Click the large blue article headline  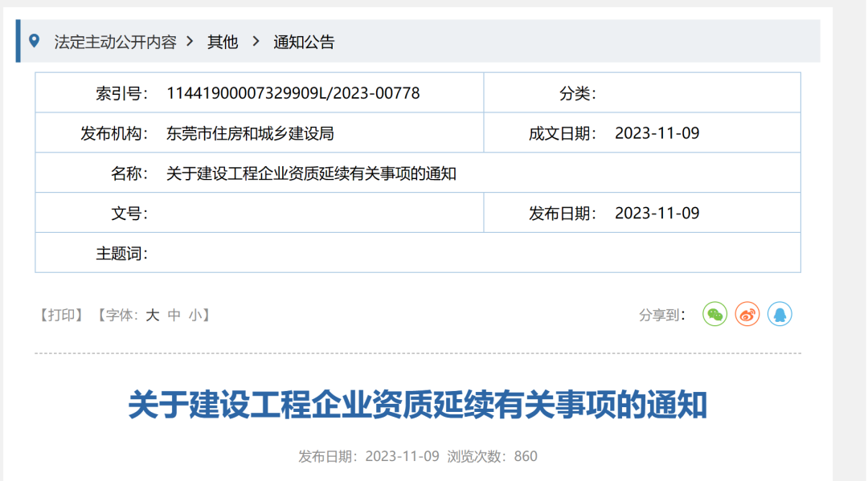coord(418,405)
